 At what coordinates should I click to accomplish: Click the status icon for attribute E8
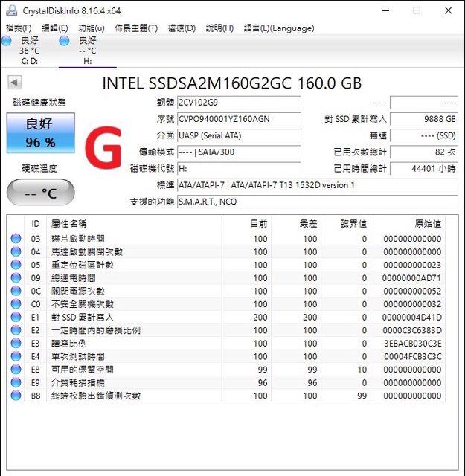16,370
